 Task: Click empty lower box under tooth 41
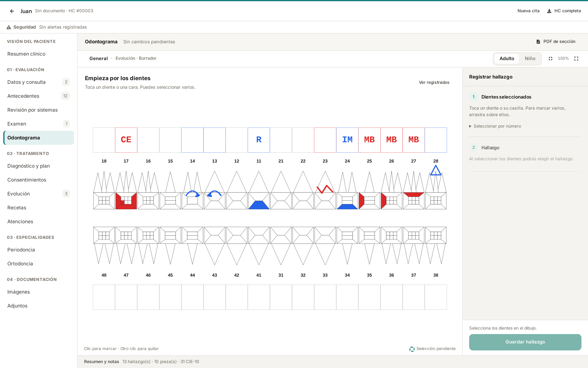click(259, 297)
